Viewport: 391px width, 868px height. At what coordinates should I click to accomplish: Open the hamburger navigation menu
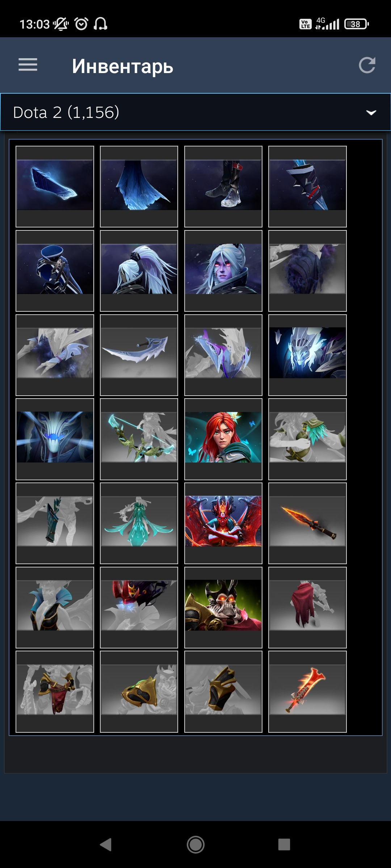[28, 65]
